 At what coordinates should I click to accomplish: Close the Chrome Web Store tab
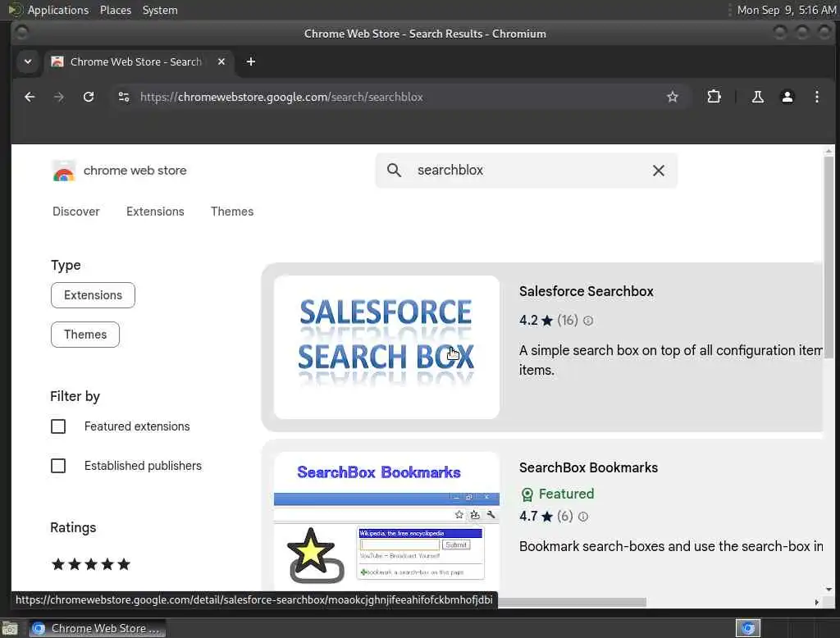click(x=221, y=62)
